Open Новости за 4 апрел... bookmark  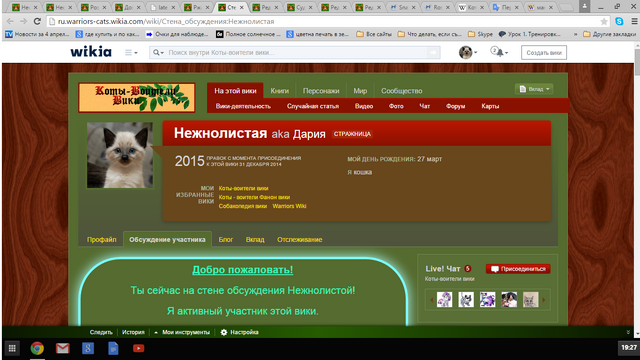(x=37, y=34)
